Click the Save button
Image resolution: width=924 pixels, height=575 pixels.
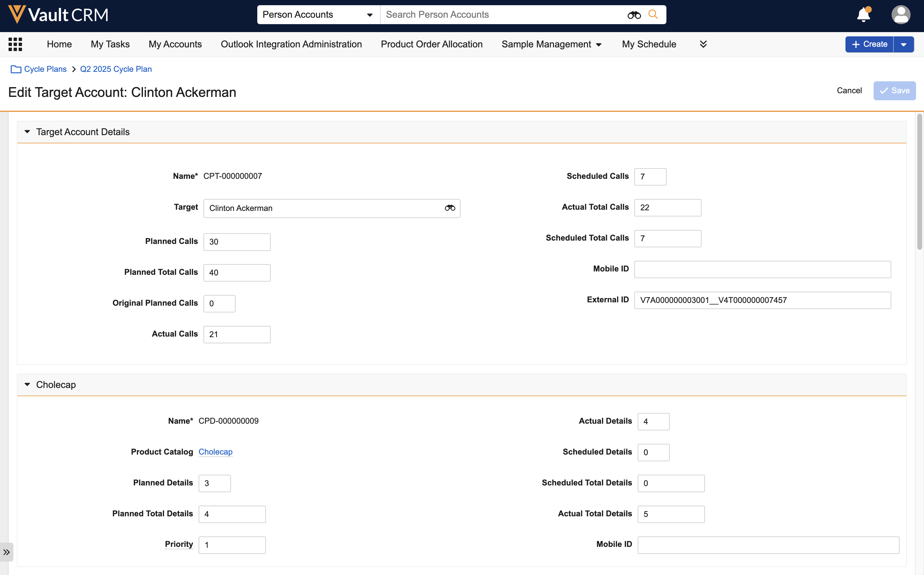894,90
